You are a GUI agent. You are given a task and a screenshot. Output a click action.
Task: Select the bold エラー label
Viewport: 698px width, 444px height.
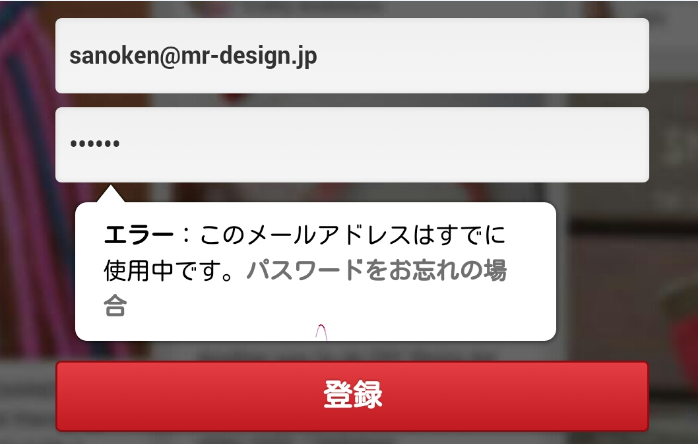point(138,235)
